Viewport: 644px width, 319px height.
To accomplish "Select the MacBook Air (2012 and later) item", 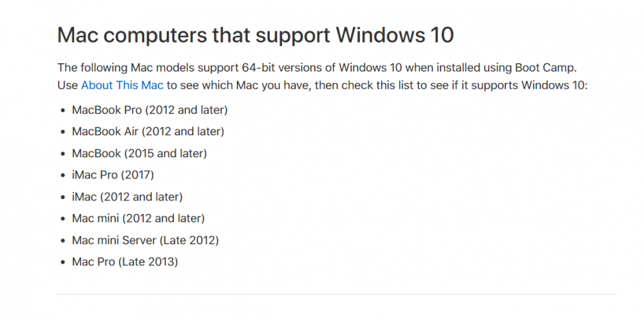I will [x=148, y=131].
